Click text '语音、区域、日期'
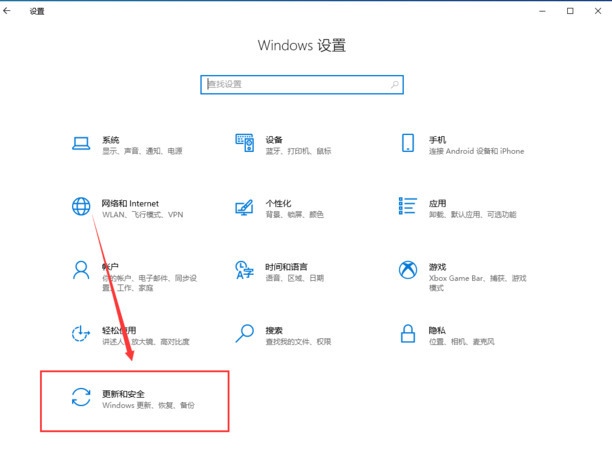This screenshot has height=458, width=612. 295,278
